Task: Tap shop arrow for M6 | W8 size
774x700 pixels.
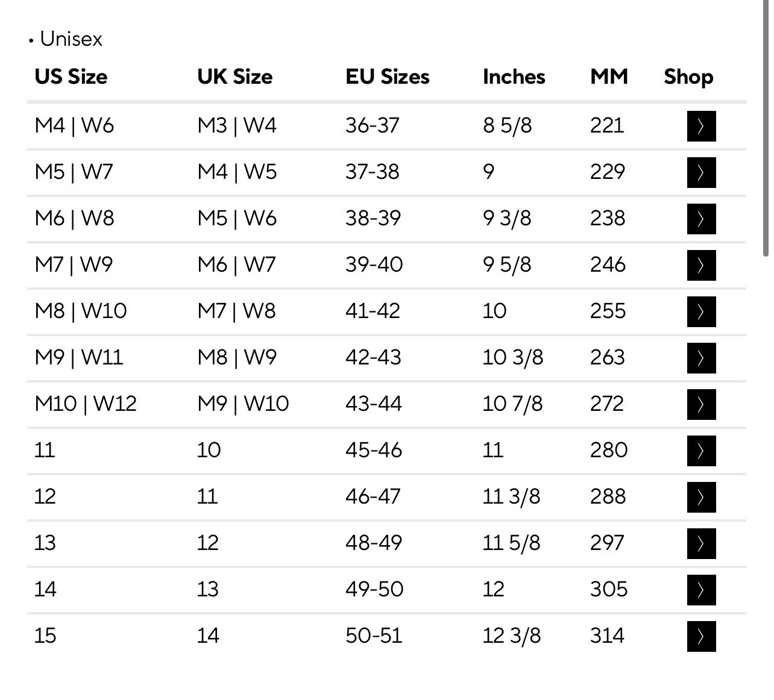Action: point(701,219)
